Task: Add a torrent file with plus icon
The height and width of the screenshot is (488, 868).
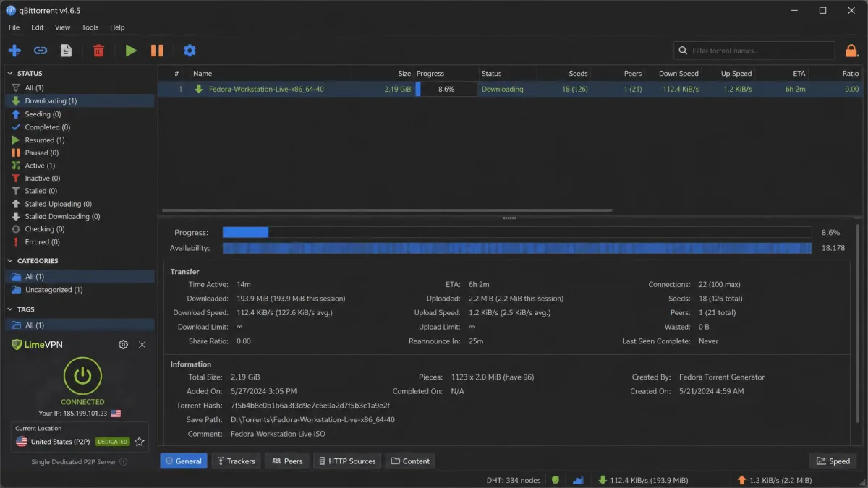Action: coord(14,51)
